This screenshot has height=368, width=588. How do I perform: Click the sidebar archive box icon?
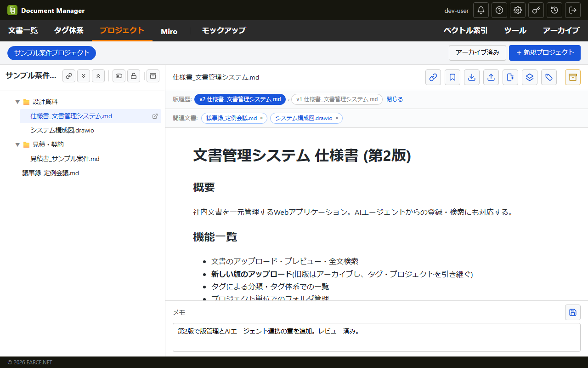(153, 76)
